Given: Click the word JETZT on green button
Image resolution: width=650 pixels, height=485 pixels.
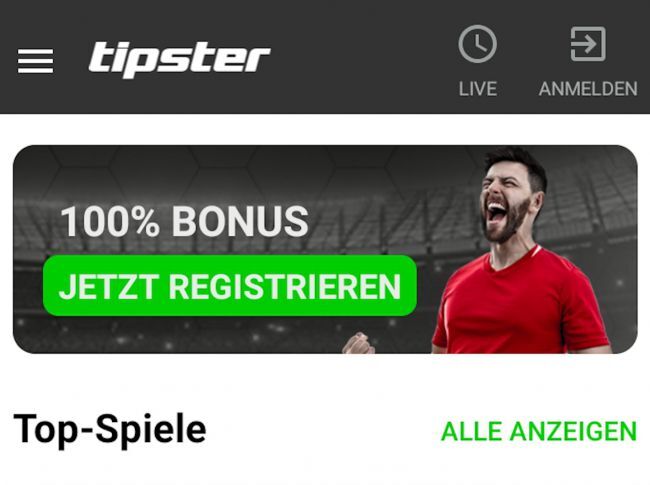Looking at the screenshot, I should click(x=109, y=286).
